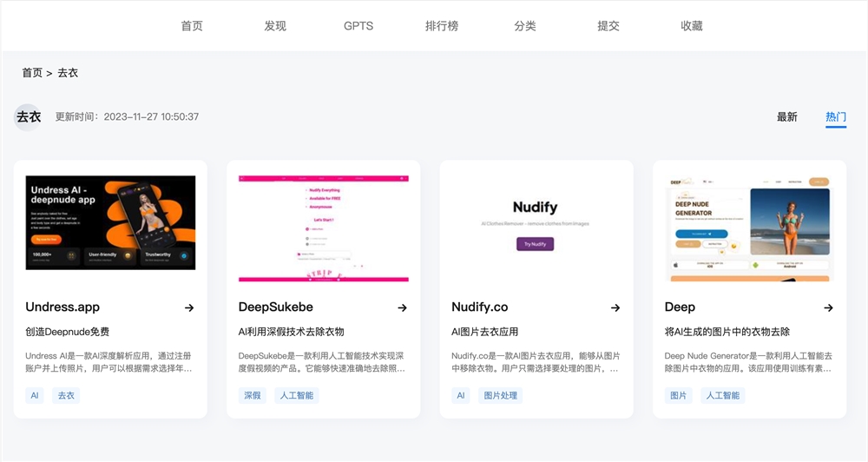Open the Undress.app preview thumbnail
Image resolution: width=868 pixels, height=462 pixels.
[111, 222]
